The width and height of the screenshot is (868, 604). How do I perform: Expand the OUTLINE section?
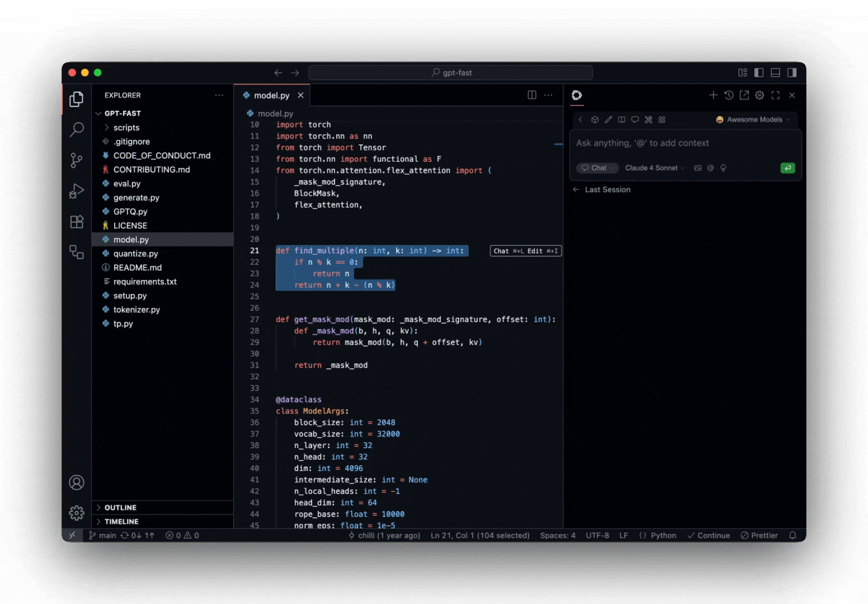[x=120, y=507]
